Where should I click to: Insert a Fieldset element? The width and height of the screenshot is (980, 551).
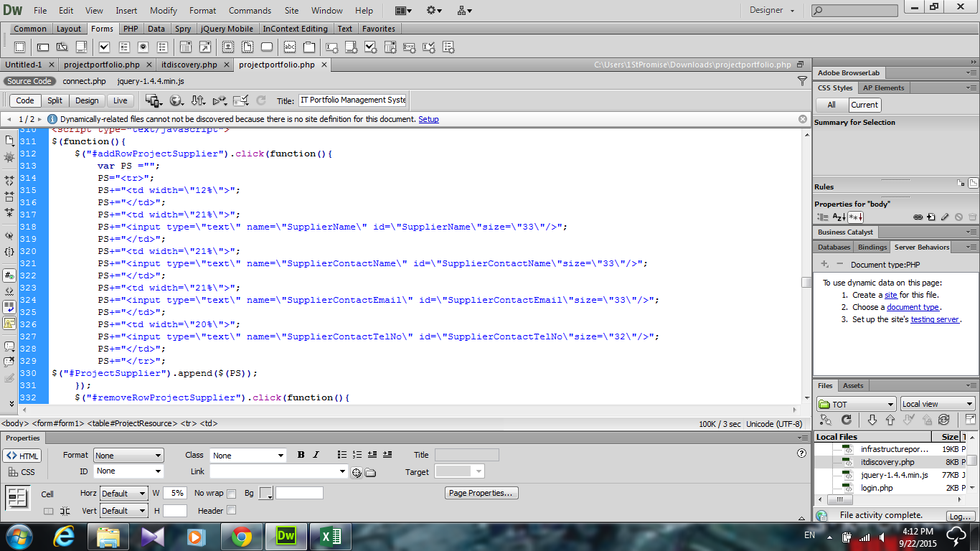click(309, 47)
